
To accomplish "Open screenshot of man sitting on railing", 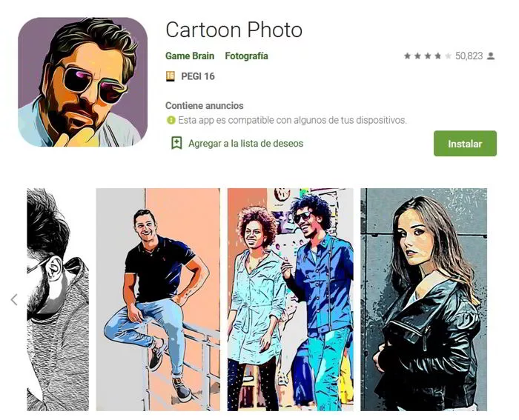I will coord(158,299).
